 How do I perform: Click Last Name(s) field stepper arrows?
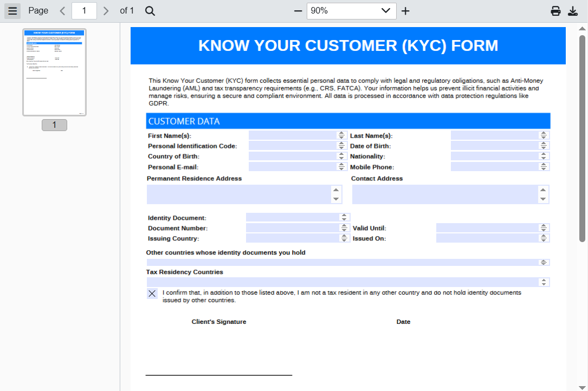click(x=544, y=135)
